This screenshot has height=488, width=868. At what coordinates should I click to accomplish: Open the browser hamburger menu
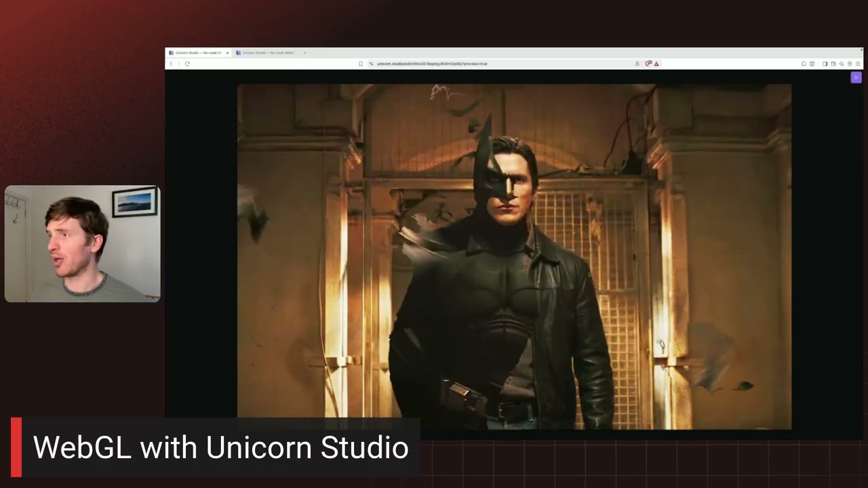[x=858, y=64]
